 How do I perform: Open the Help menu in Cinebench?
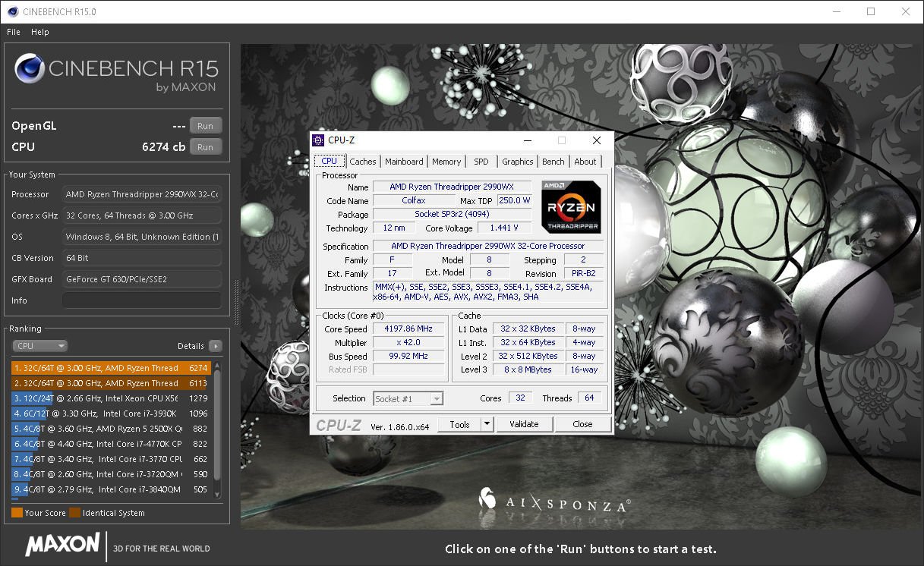tap(40, 32)
